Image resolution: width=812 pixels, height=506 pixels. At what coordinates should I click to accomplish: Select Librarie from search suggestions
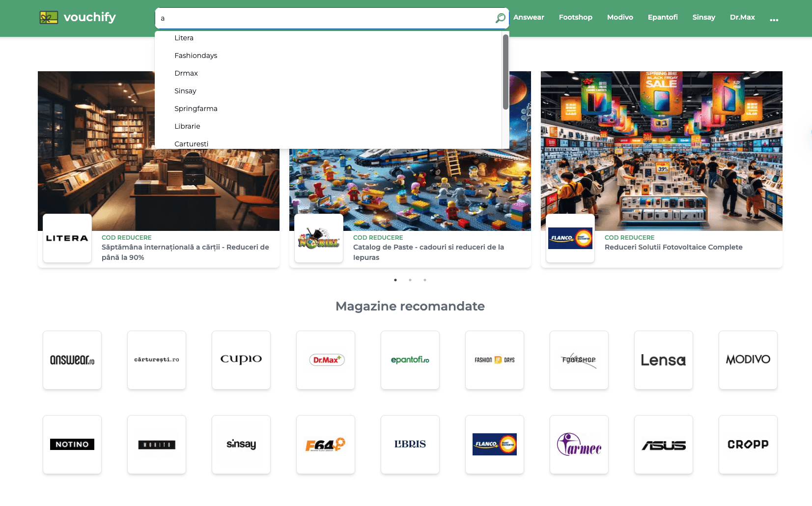click(x=328, y=126)
